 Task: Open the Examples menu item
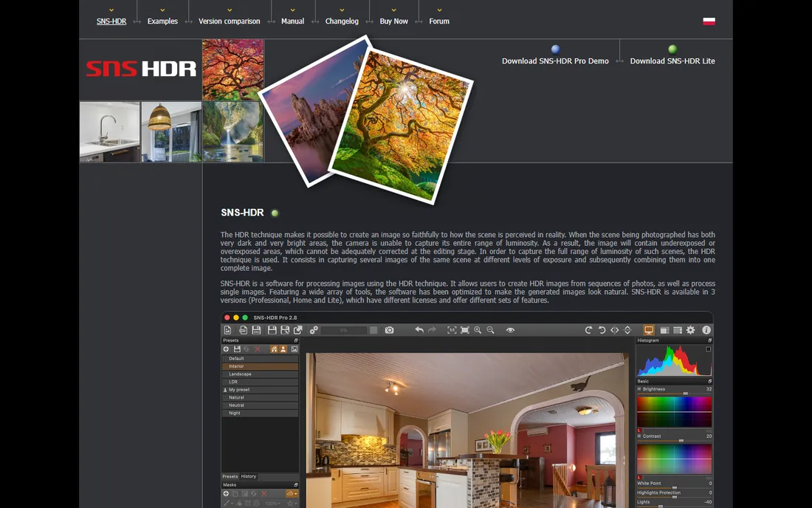[162, 21]
